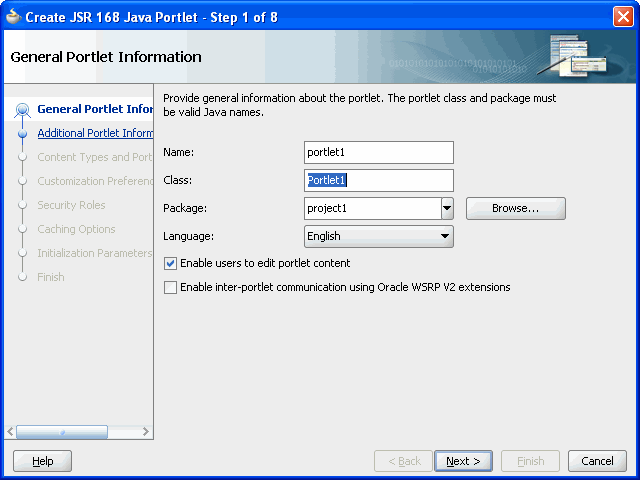This screenshot has height=480, width=640.
Task: Click the Customization Preferences step
Action: pos(95,181)
